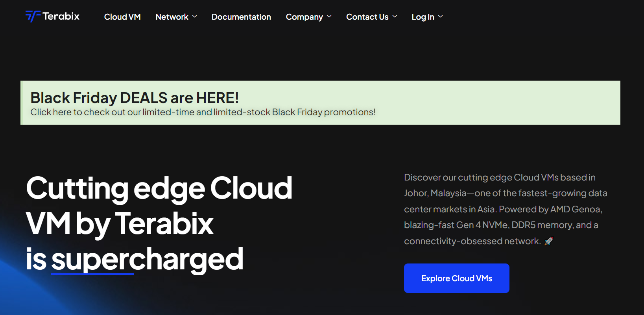
Task: Click the Explore Cloud VMs button
Action: [457, 278]
